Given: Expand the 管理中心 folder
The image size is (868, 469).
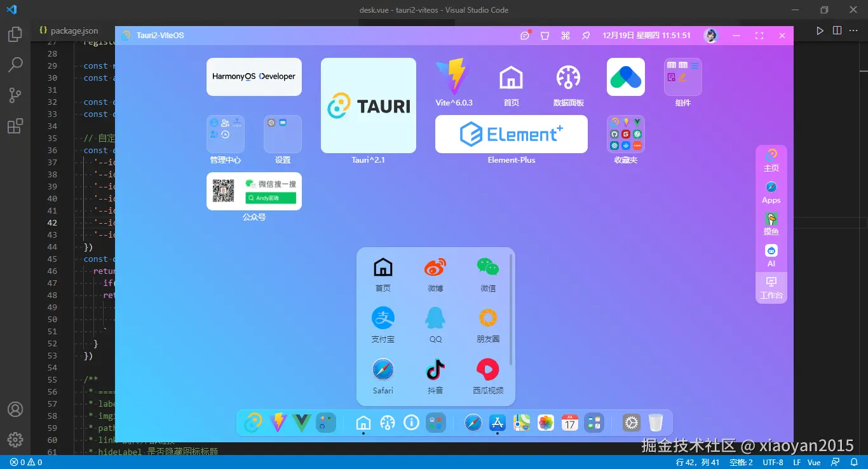Looking at the screenshot, I should (x=225, y=134).
